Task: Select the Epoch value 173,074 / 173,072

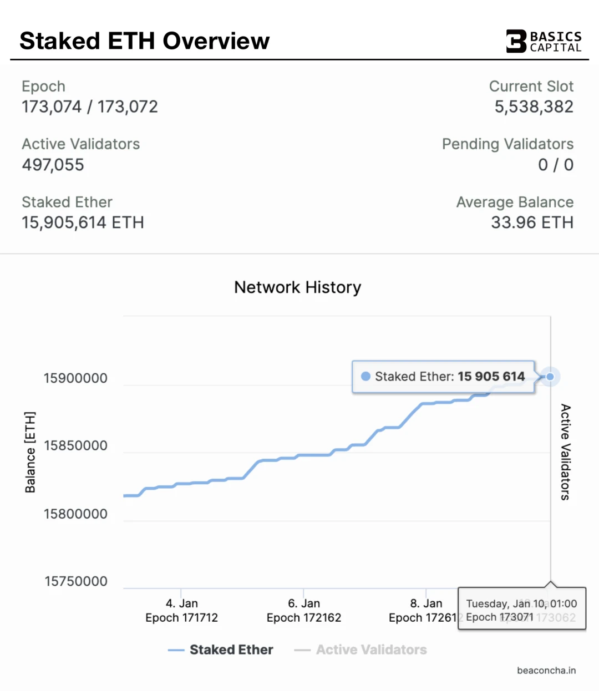Action: coord(90,106)
